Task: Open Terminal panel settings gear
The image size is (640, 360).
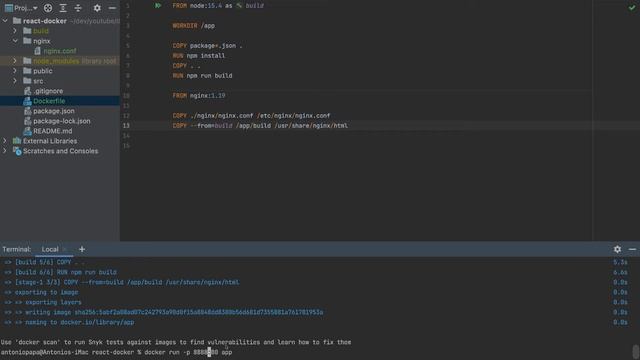Action: point(617,249)
